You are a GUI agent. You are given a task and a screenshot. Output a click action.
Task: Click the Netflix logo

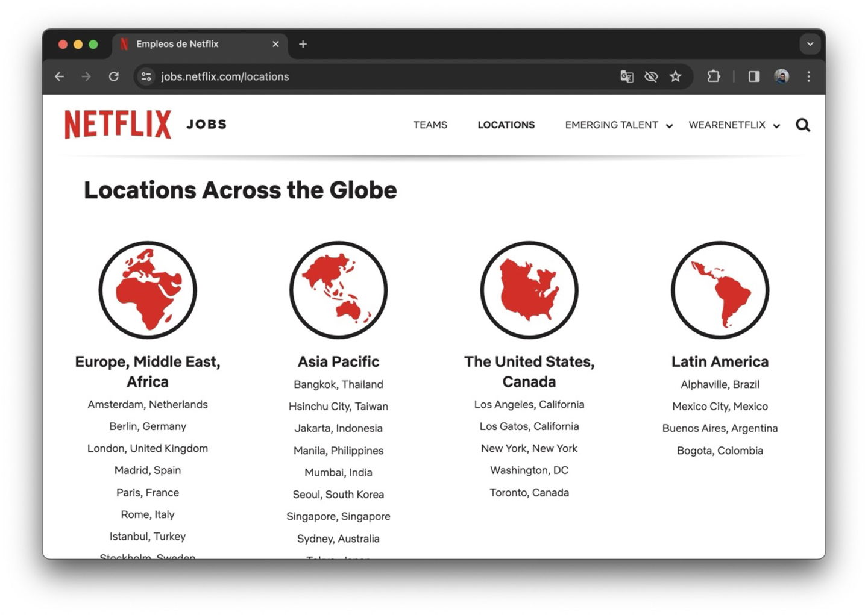pyautogui.click(x=118, y=125)
